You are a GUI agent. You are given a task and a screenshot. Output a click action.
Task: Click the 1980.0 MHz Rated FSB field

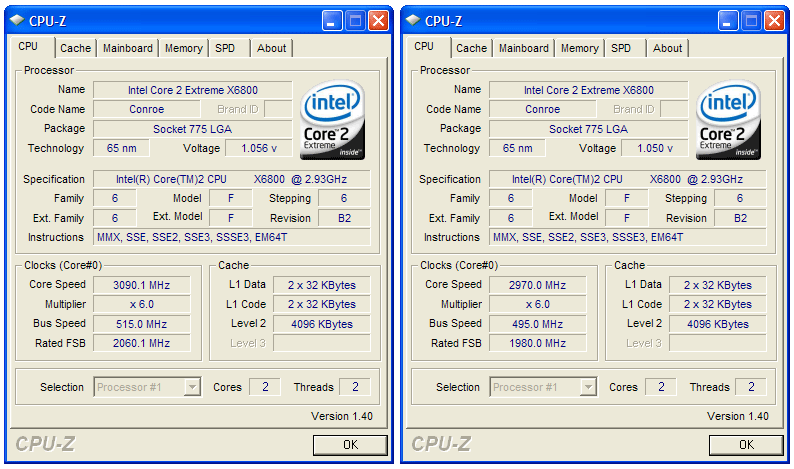coord(538,343)
